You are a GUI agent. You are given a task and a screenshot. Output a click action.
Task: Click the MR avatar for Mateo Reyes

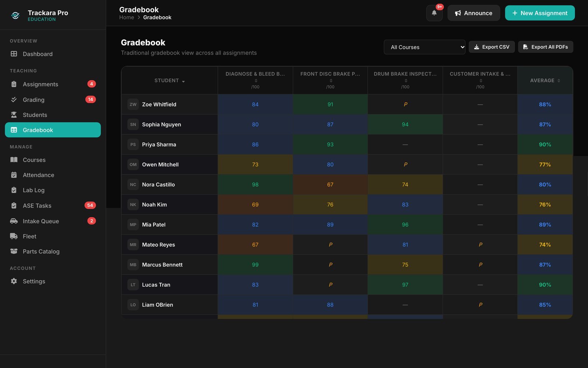[133, 245]
